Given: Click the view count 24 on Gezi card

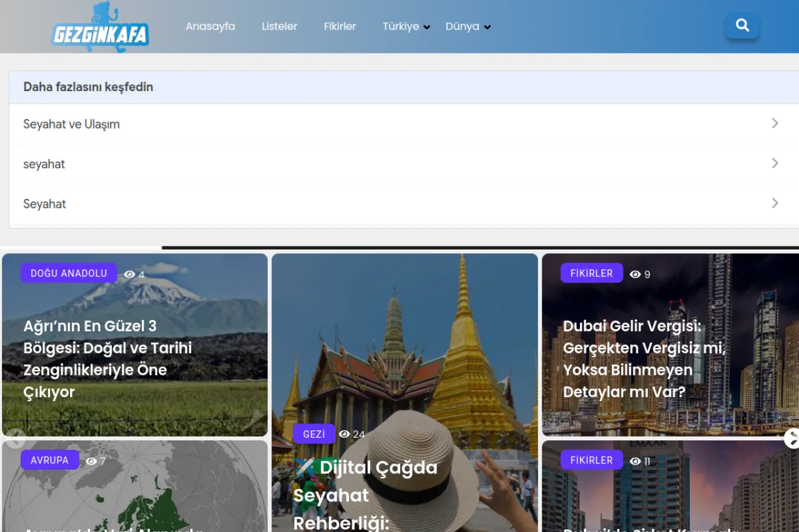Looking at the screenshot, I should (359, 434).
